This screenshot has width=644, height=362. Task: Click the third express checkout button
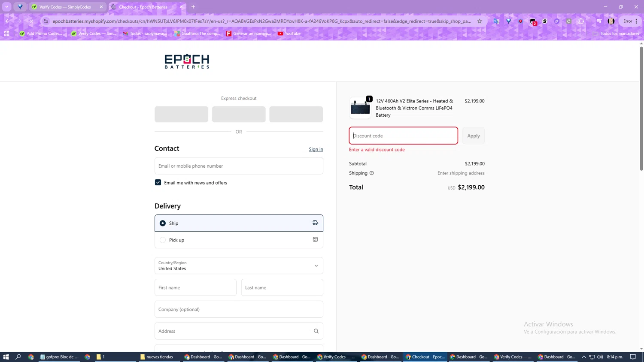click(x=296, y=114)
